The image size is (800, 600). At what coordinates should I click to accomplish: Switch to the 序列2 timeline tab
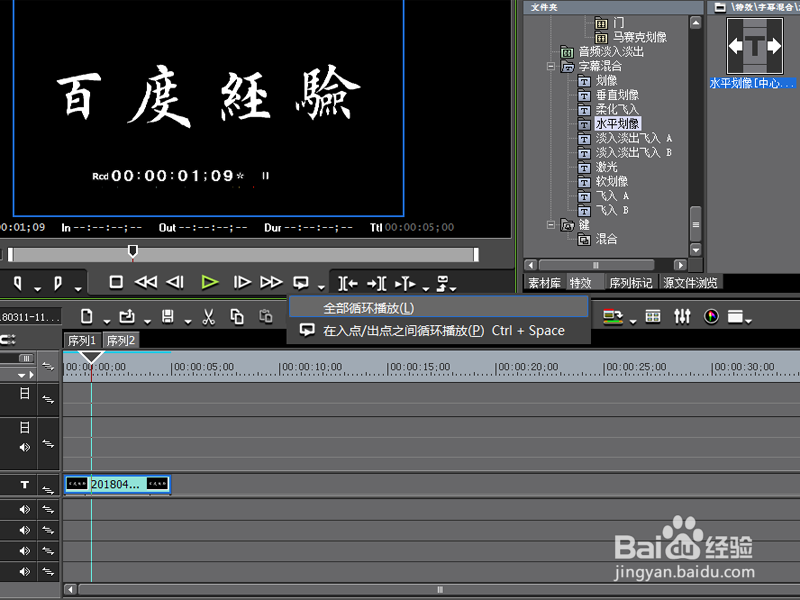(120, 340)
